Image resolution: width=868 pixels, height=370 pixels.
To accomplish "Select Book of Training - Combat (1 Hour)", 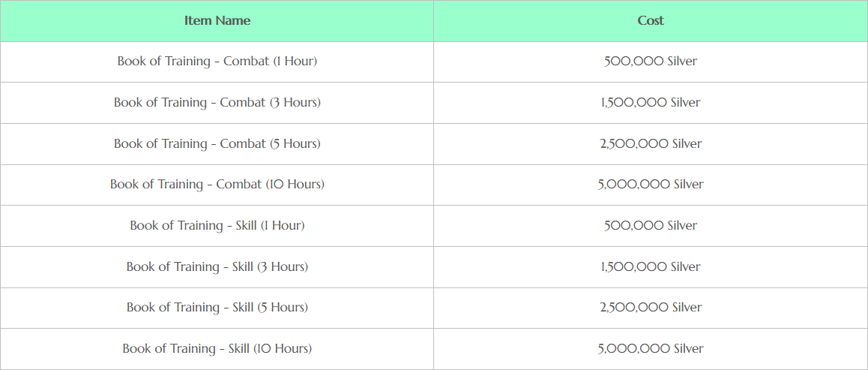I will [x=217, y=62].
